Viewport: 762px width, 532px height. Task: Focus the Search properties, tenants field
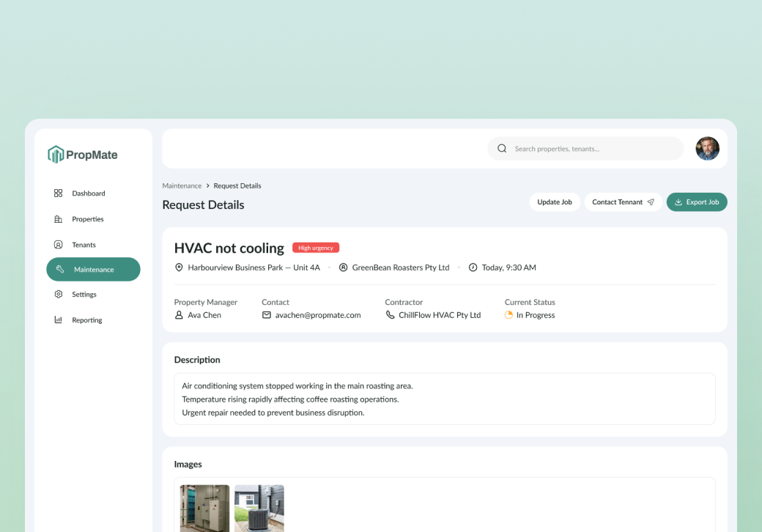(585, 149)
